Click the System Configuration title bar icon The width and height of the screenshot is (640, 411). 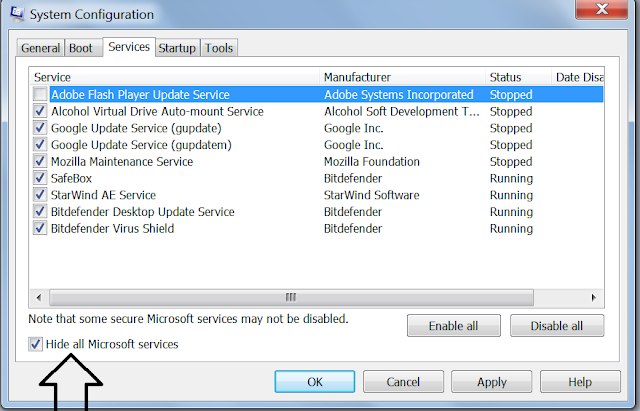coord(17,13)
